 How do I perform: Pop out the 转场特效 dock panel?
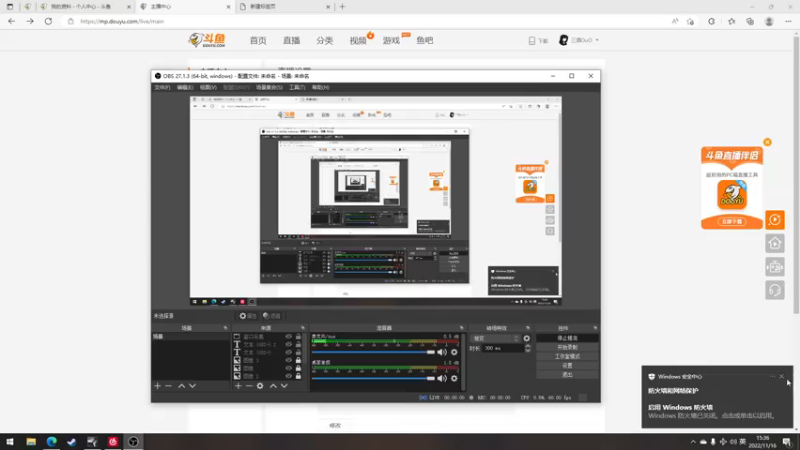pos(528,328)
